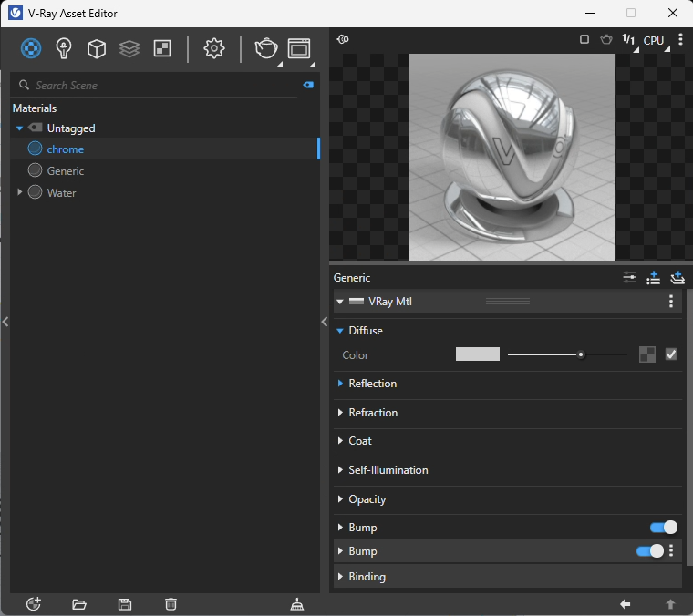Click the small teapot render-preview icon
Screen dimensions: 693x616
click(606, 40)
